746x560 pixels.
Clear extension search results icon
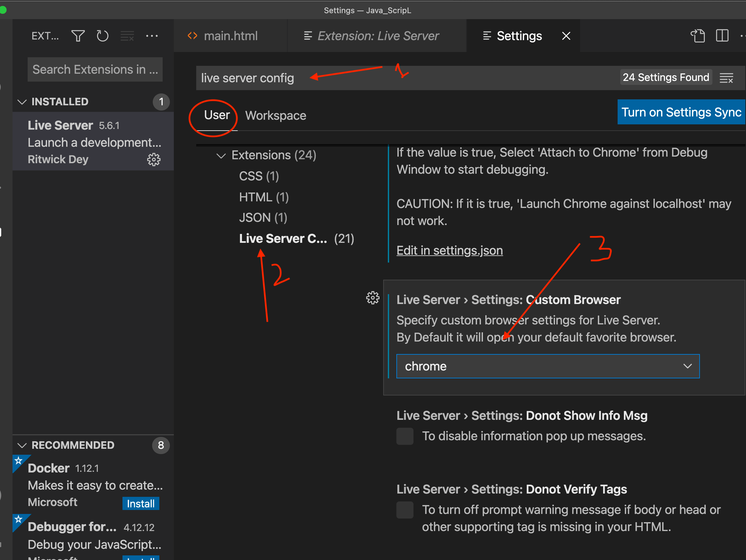click(127, 36)
